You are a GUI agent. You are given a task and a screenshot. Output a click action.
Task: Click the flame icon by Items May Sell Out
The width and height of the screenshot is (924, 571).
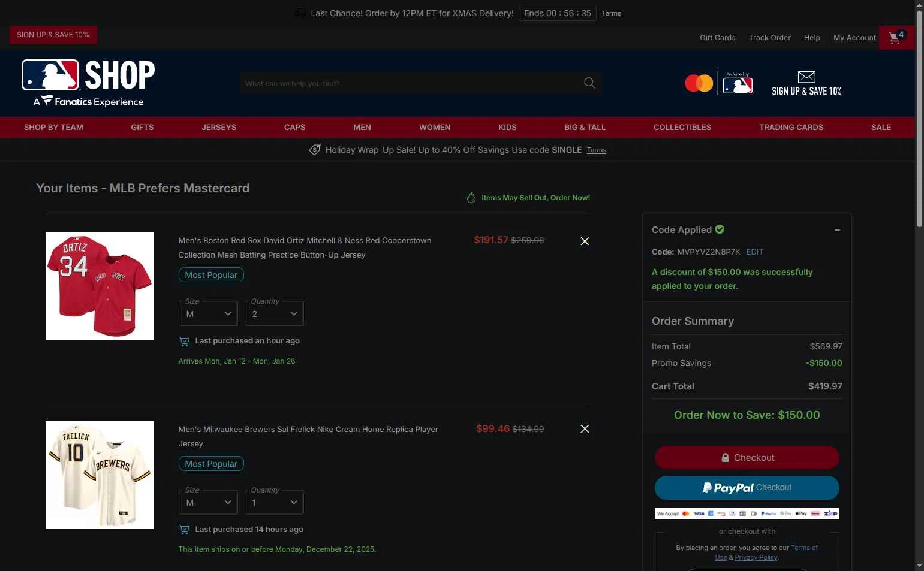471,198
